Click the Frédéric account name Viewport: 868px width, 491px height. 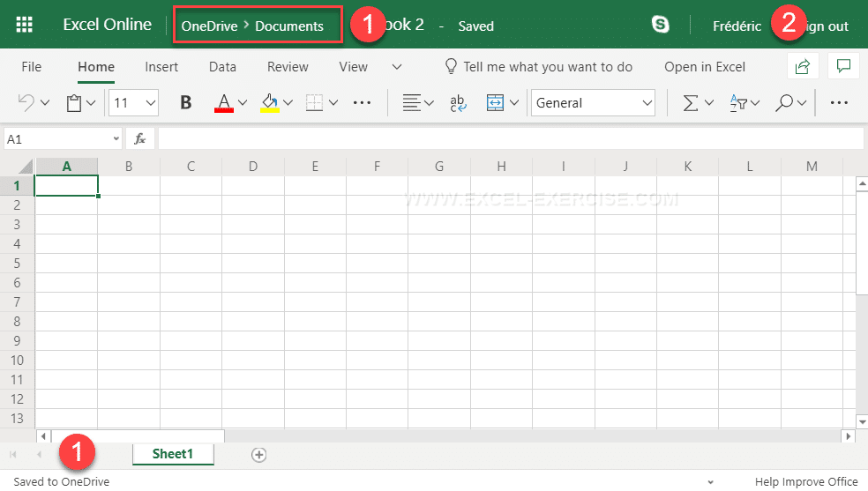click(737, 26)
